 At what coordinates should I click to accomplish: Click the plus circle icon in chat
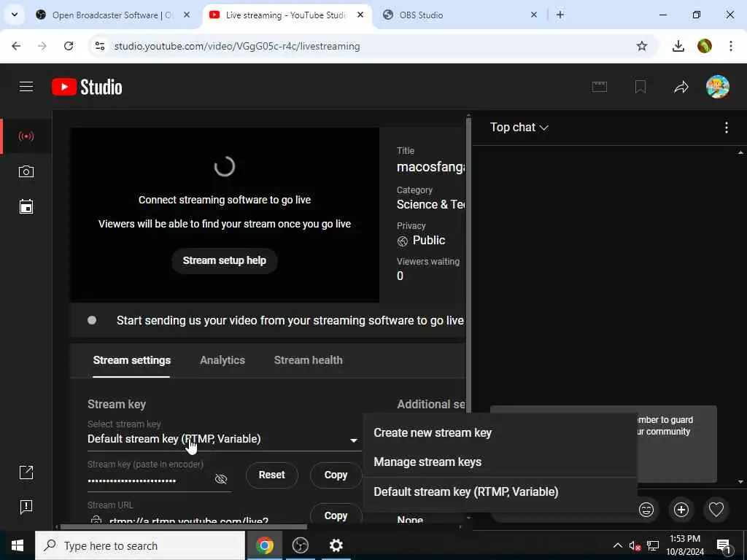point(681,510)
